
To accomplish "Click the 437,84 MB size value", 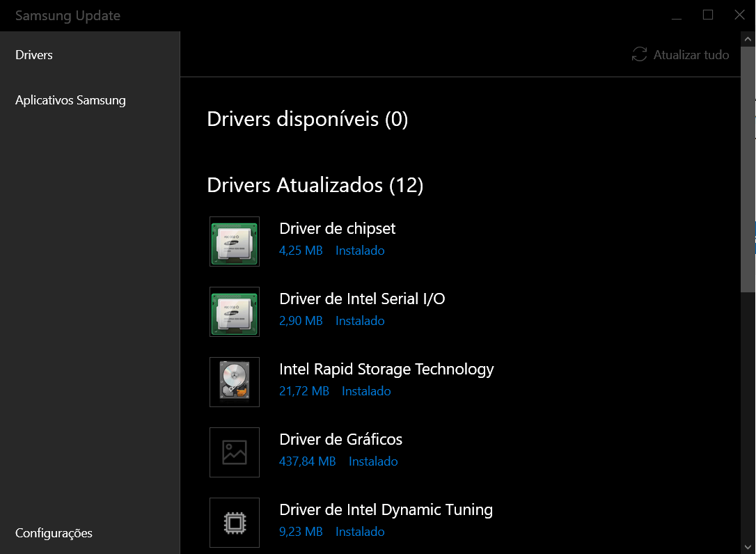I will (308, 462).
